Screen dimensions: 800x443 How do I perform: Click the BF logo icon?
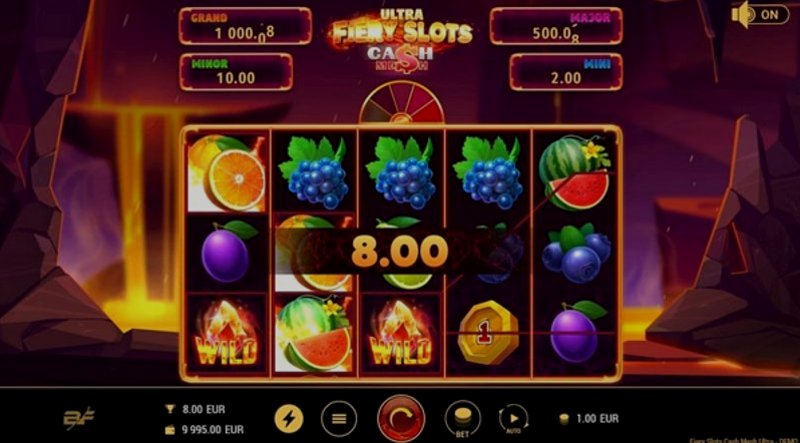pyautogui.click(x=79, y=419)
